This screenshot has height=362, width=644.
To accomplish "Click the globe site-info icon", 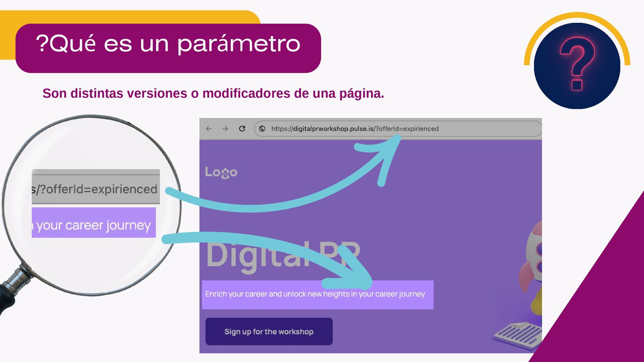I will (262, 129).
